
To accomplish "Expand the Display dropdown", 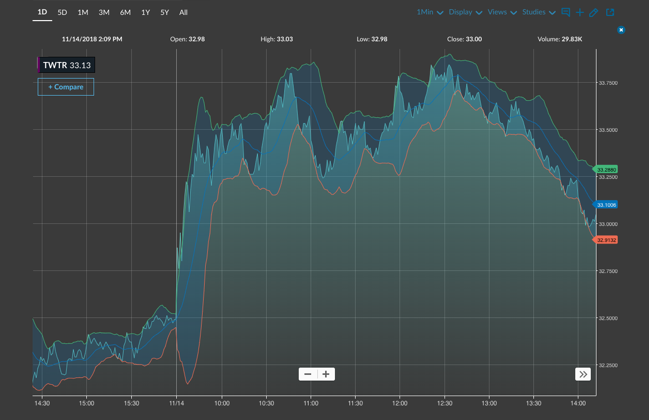I will coord(465,13).
